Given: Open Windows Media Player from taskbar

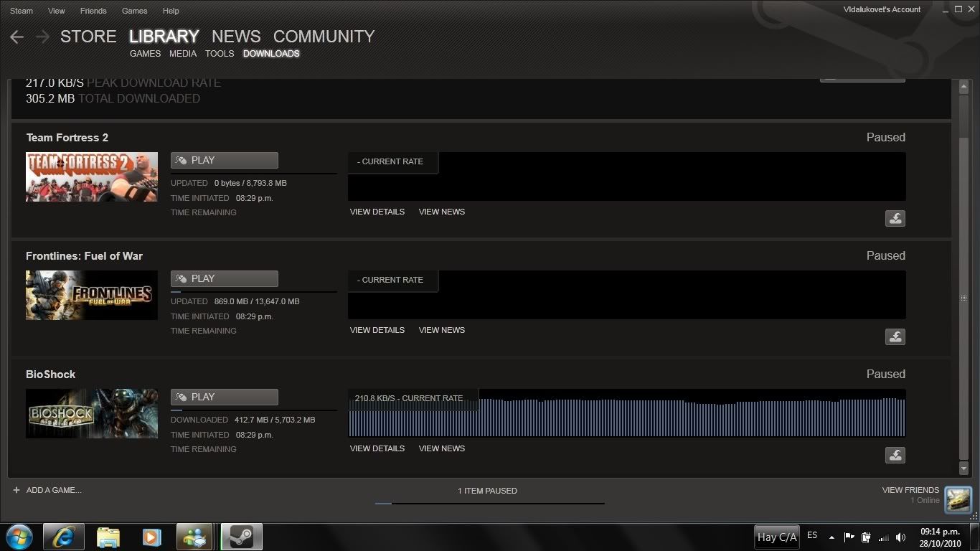Looking at the screenshot, I should (151, 537).
